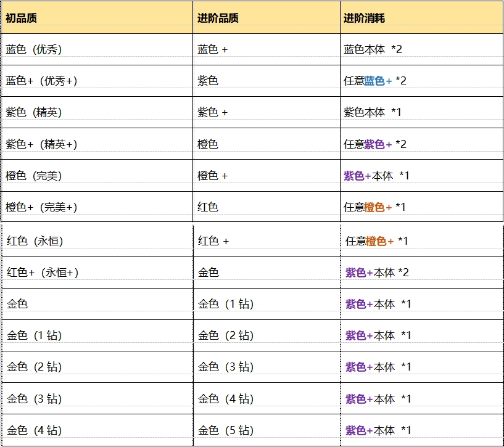Click the plain 橙色 cell under 进阶品质

(x=208, y=144)
